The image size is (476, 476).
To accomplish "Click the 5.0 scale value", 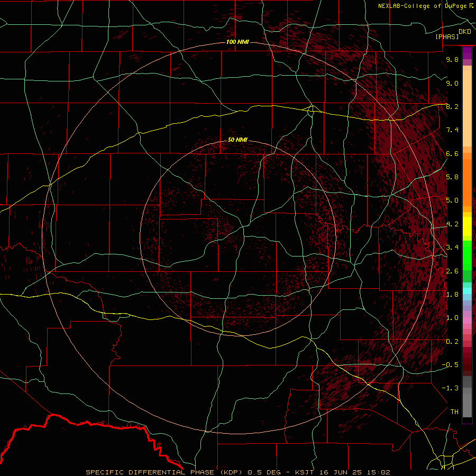I will point(452,200).
